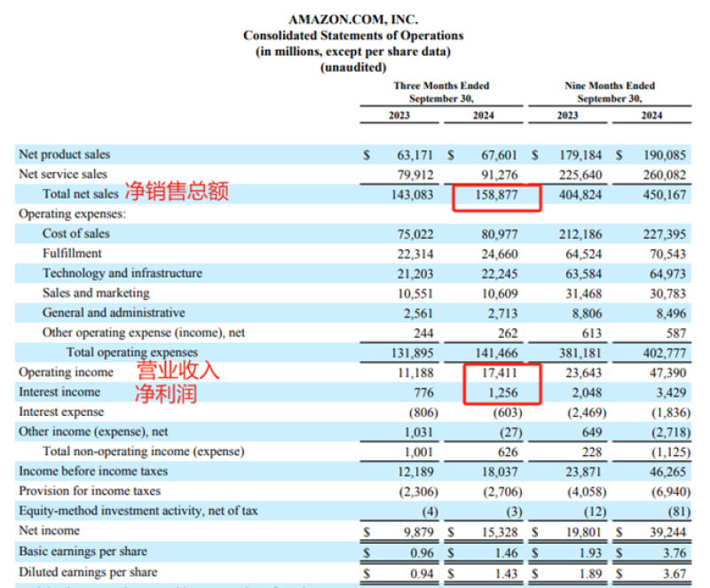Select the Provision for income taxes label
Screen dimensions: 710x588
point(90,491)
